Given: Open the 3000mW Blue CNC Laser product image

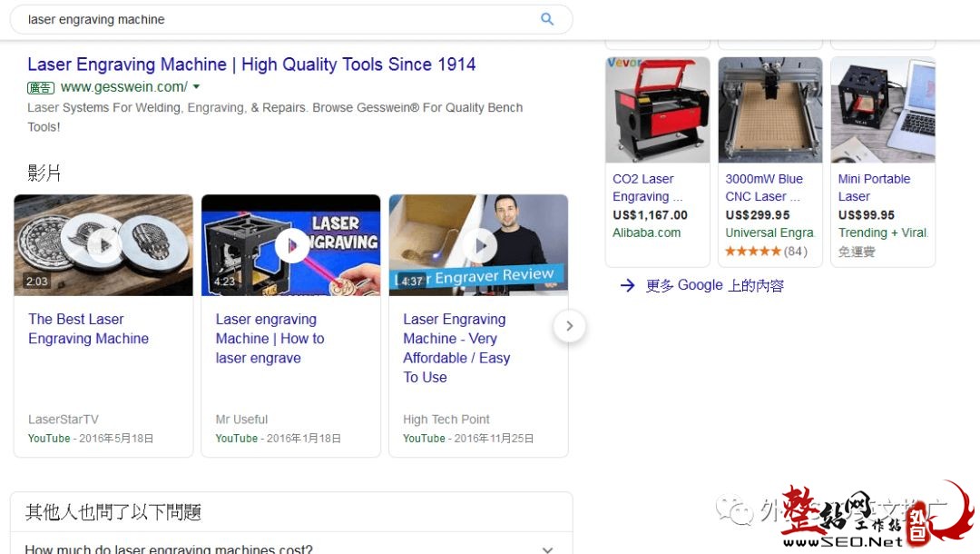Looking at the screenshot, I should [770, 110].
